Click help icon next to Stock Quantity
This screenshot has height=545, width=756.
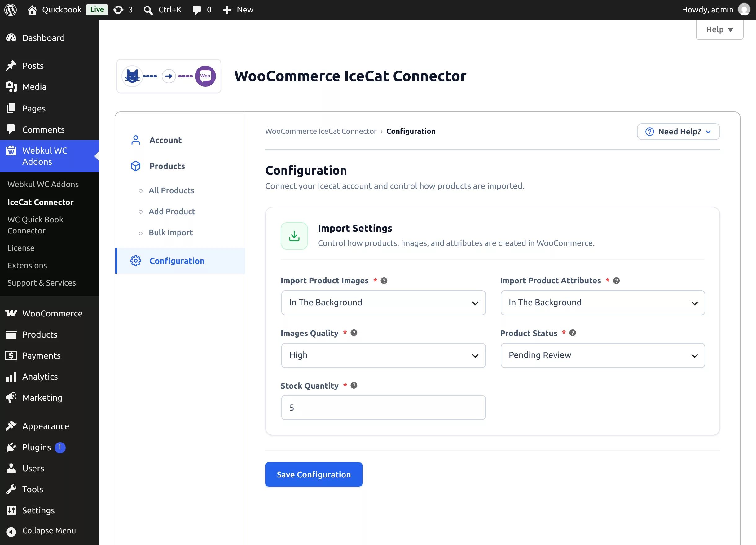[354, 386]
